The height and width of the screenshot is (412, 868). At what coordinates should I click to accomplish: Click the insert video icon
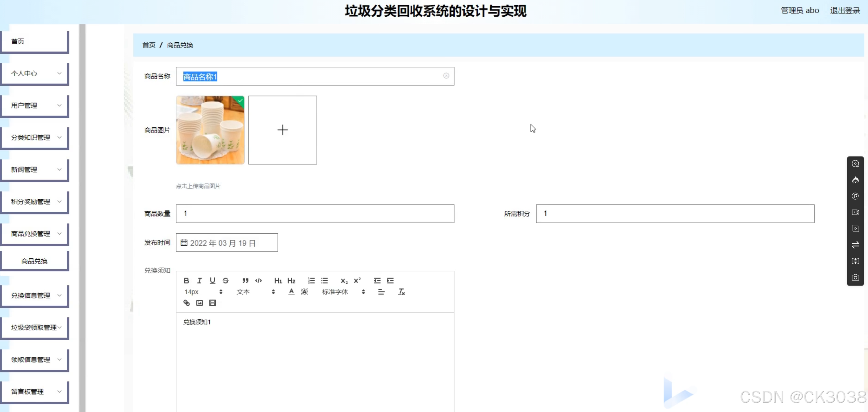(213, 303)
